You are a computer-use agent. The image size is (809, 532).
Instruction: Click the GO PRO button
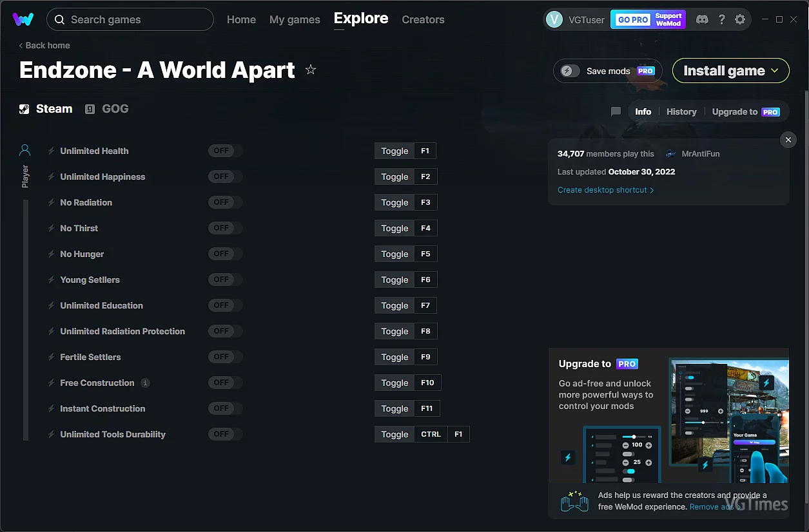[x=632, y=19]
